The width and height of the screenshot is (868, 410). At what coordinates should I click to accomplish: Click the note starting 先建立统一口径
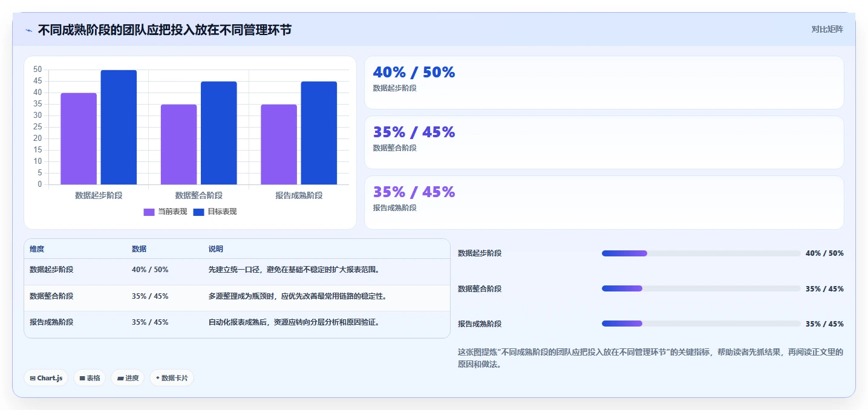(294, 270)
